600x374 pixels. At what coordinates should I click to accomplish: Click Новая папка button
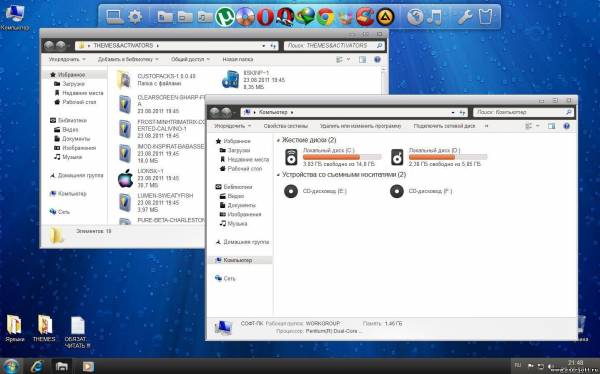click(238, 59)
